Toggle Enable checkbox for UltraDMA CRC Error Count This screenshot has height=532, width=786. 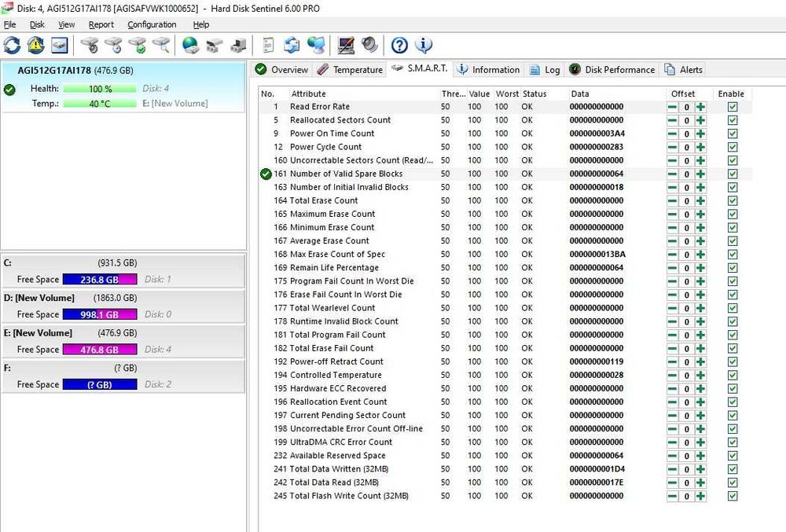(733, 442)
